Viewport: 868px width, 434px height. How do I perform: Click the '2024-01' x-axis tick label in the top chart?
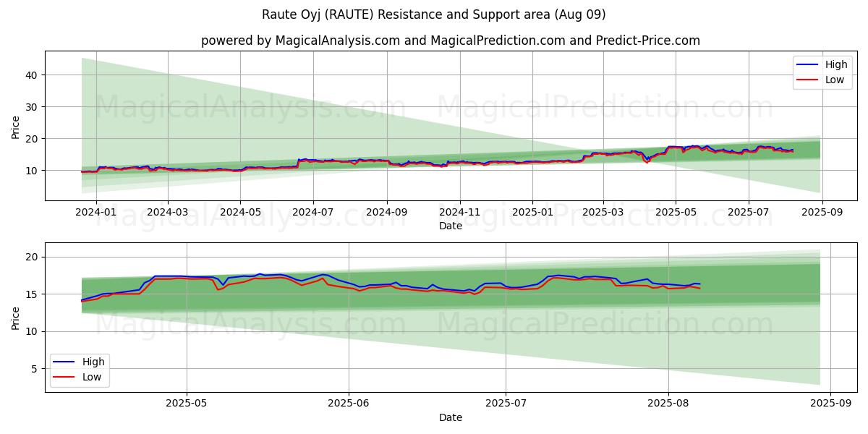(x=95, y=213)
